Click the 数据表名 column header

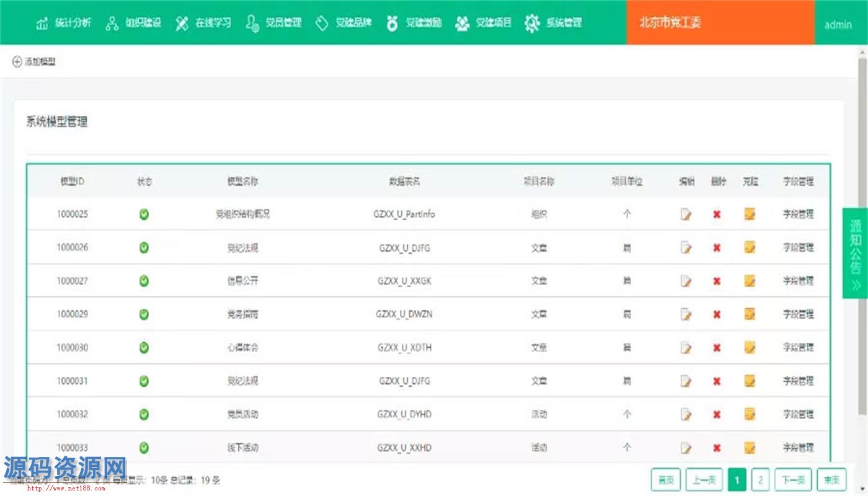404,182
